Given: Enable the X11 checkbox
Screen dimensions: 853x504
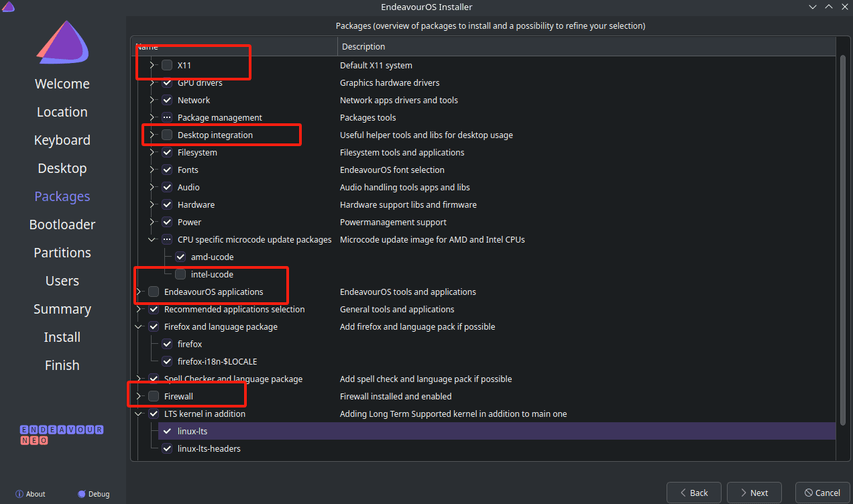Looking at the screenshot, I should 167,65.
